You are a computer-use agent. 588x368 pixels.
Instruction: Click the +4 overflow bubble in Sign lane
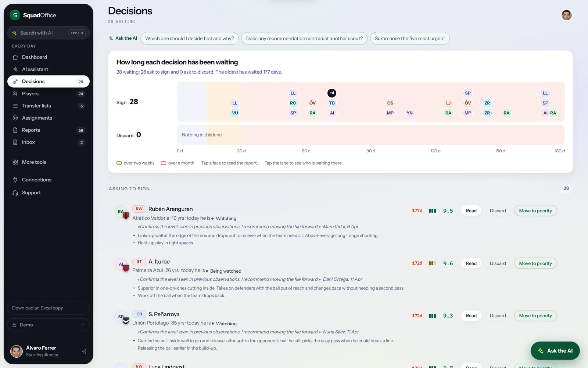tap(332, 93)
